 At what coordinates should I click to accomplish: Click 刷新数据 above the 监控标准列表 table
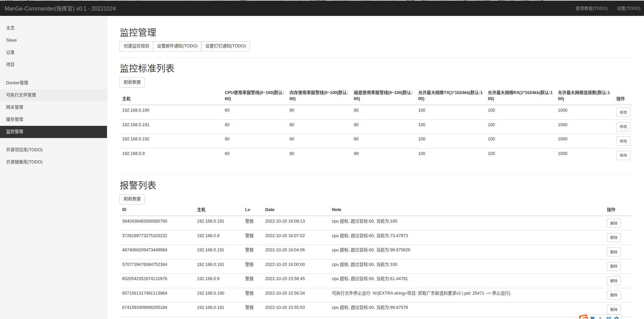pos(132,82)
